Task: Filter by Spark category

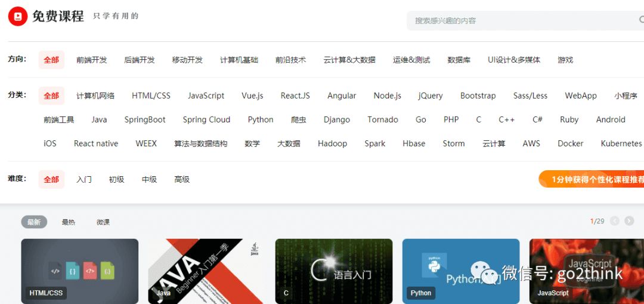Action: point(375,143)
